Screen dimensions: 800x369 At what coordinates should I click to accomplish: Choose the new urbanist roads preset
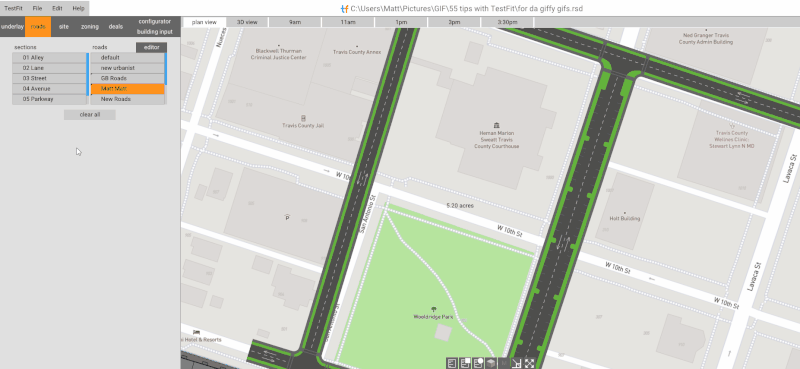pos(128,68)
